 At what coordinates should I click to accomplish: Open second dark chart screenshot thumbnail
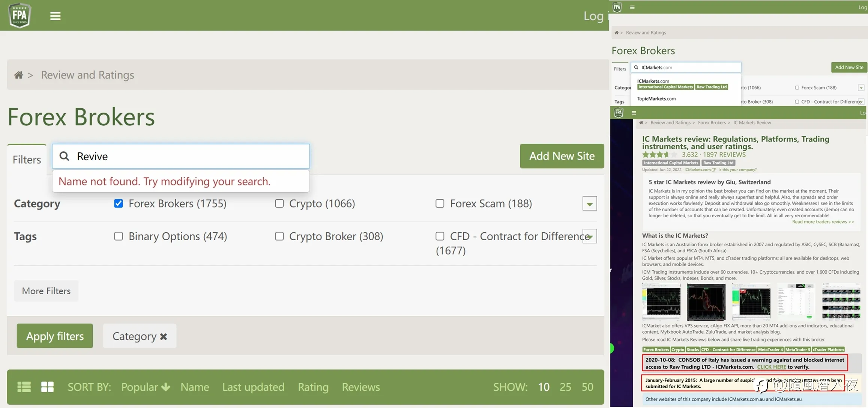click(x=706, y=302)
